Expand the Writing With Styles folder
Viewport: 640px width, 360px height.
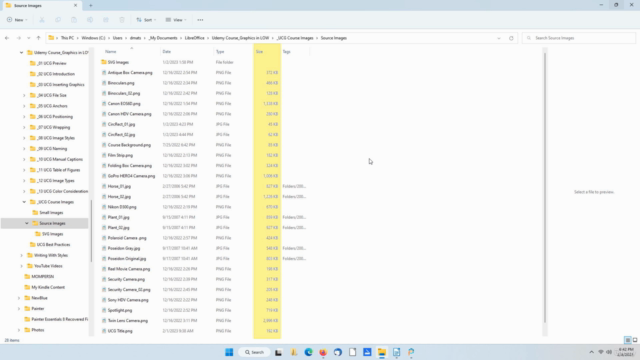coord(21,255)
